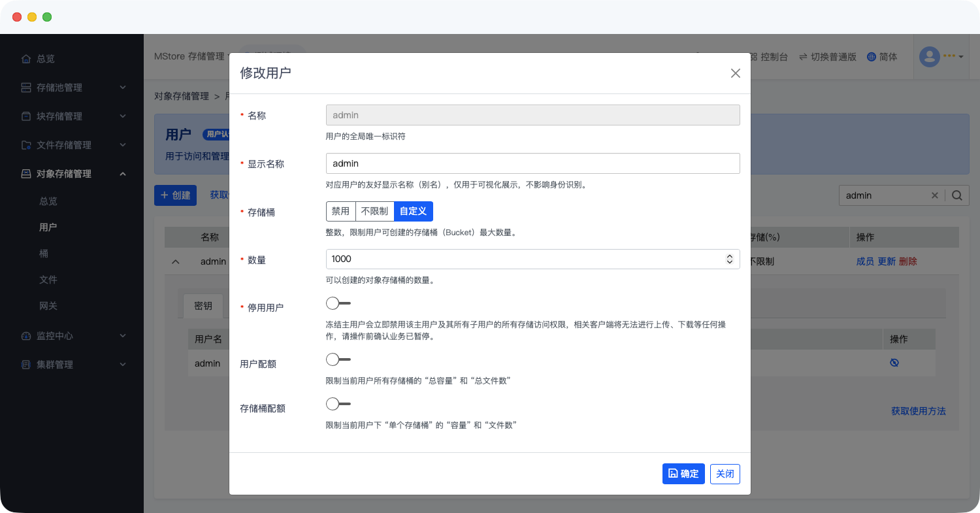Image resolution: width=980 pixels, height=513 pixels.
Task: Enable the 存储桶配额 toggle
Action: (338, 404)
